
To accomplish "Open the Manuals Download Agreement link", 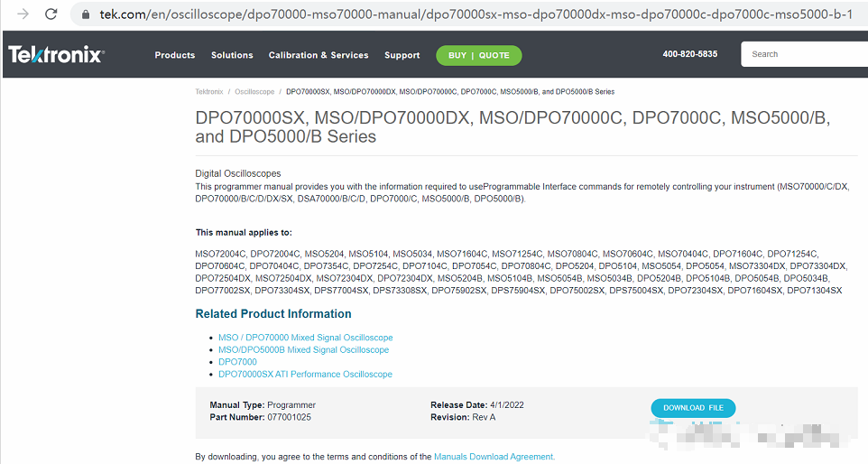I will (x=494, y=457).
